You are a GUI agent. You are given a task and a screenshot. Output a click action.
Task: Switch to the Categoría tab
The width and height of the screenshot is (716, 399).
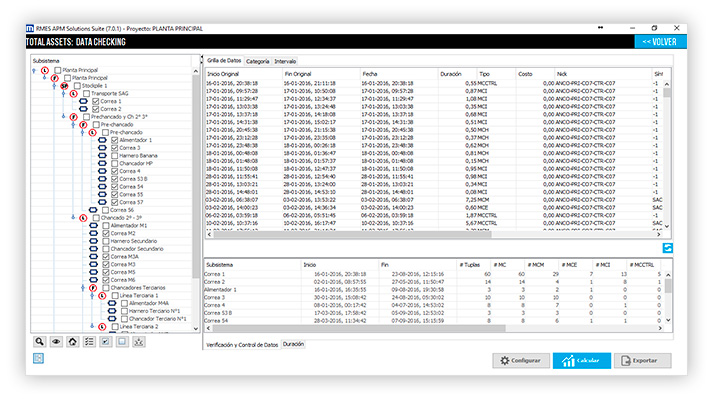point(258,61)
